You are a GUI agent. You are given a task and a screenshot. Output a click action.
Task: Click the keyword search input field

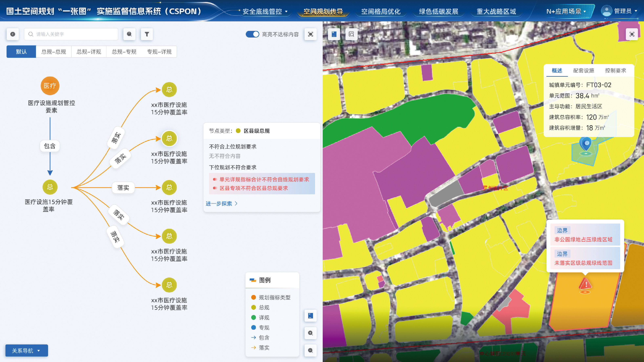coord(71,34)
